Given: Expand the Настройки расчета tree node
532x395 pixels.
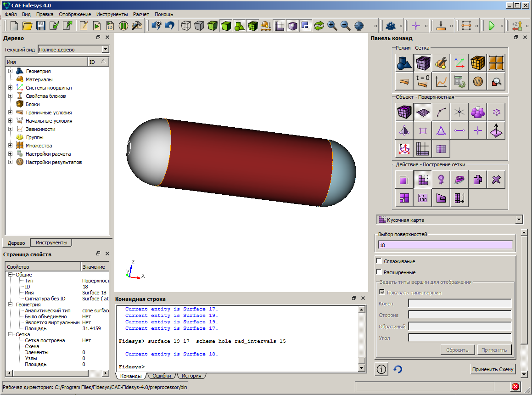Looking at the screenshot, I should click(x=10, y=154).
